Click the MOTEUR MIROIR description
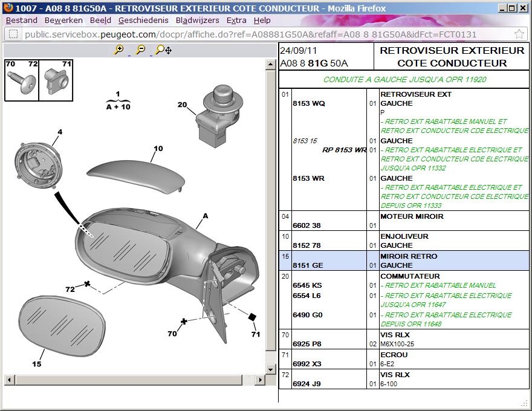Image resolution: width=532 pixels, height=411 pixels. pos(412,216)
